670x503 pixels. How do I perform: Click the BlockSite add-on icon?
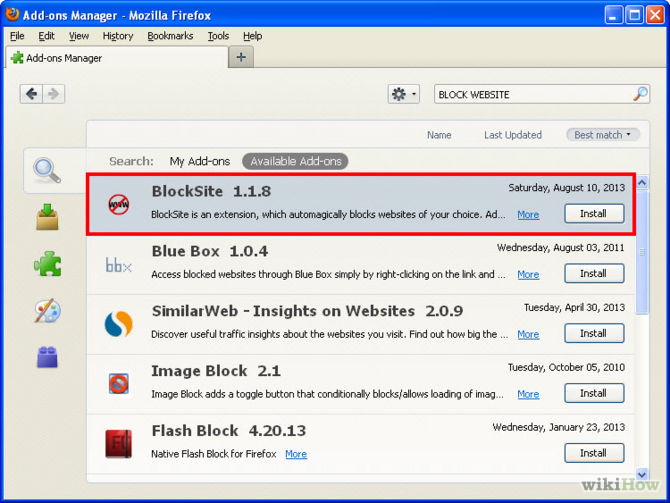tap(118, 204)
